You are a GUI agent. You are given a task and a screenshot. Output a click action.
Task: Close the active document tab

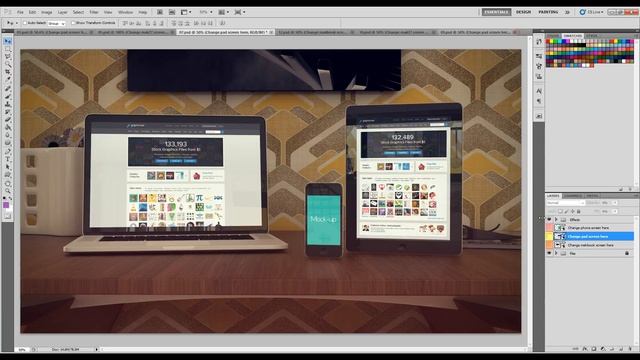[271, 32]
